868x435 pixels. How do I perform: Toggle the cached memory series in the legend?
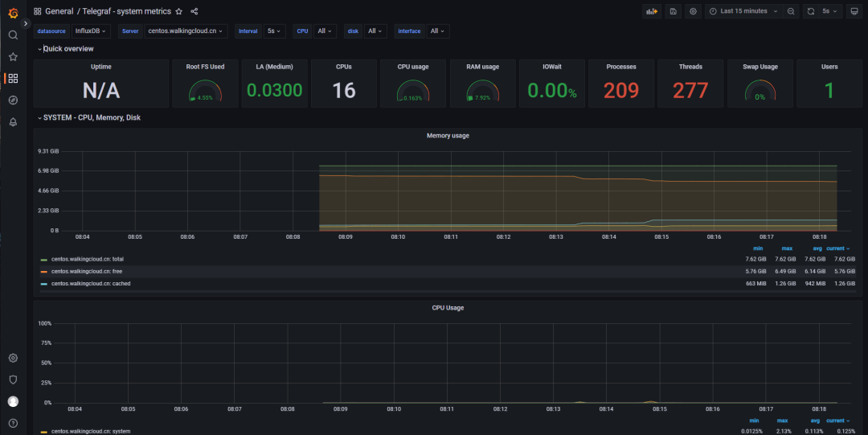[90, 284]
